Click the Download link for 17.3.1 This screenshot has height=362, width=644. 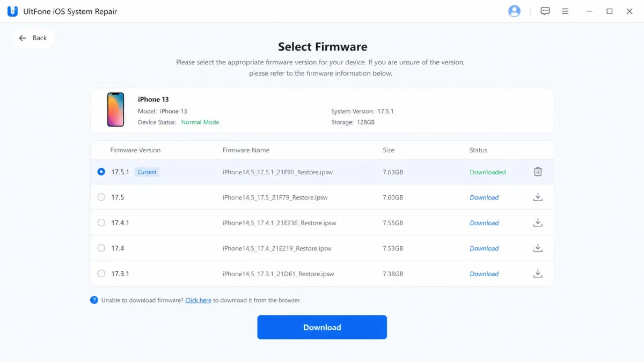click(x=484, y=274)
